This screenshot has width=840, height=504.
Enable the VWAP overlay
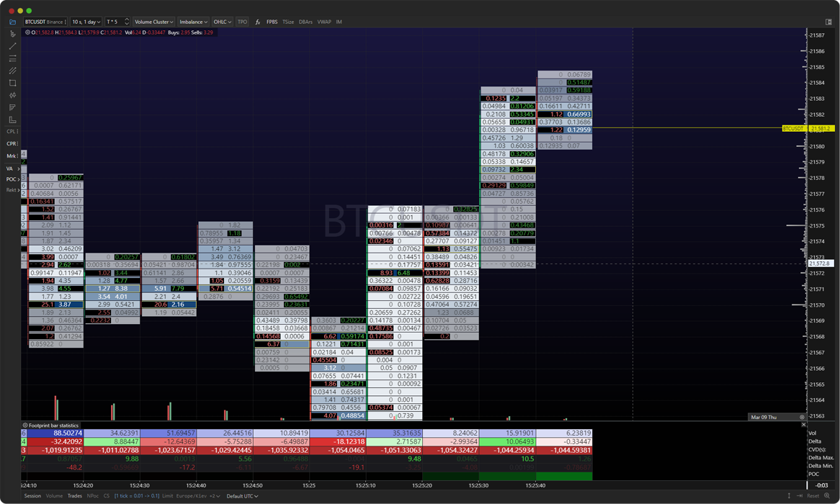click(322, 22)
